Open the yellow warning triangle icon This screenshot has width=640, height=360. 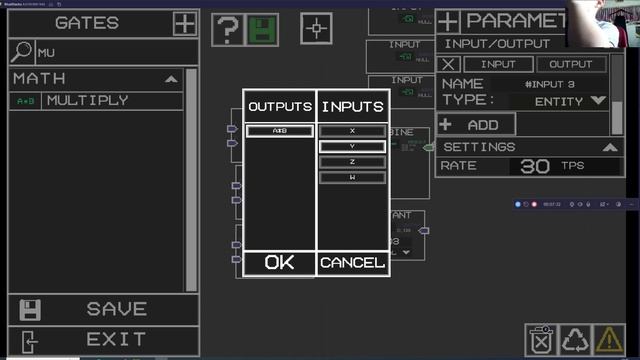click(609, 340)
